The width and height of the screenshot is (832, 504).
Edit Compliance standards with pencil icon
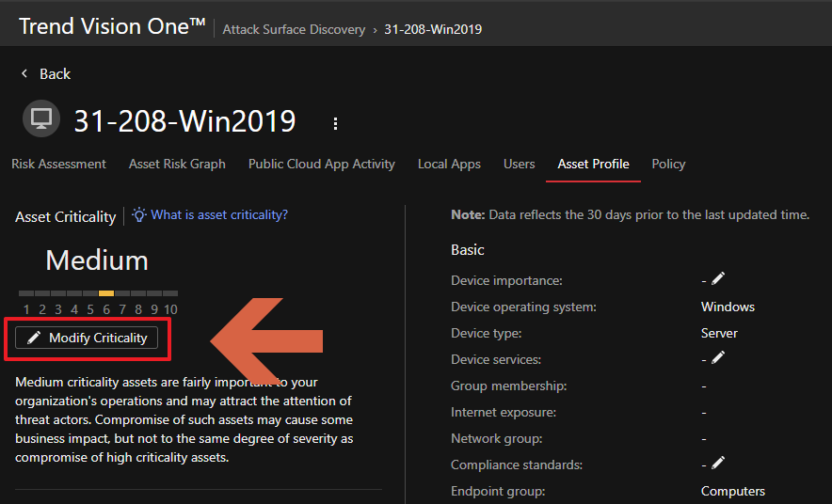[718, 464]
